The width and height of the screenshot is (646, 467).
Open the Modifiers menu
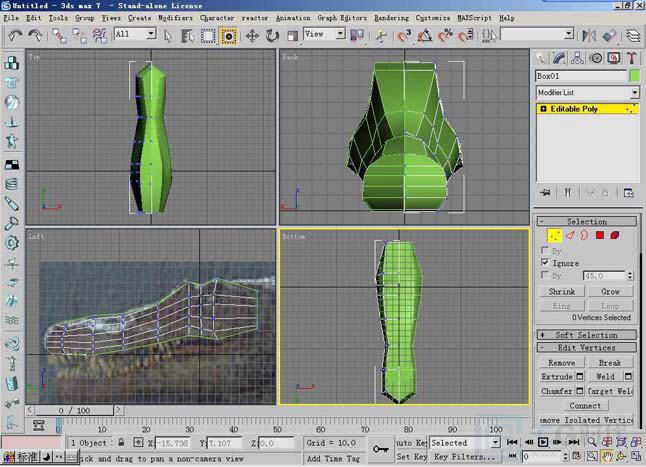(x=175, y=18)
